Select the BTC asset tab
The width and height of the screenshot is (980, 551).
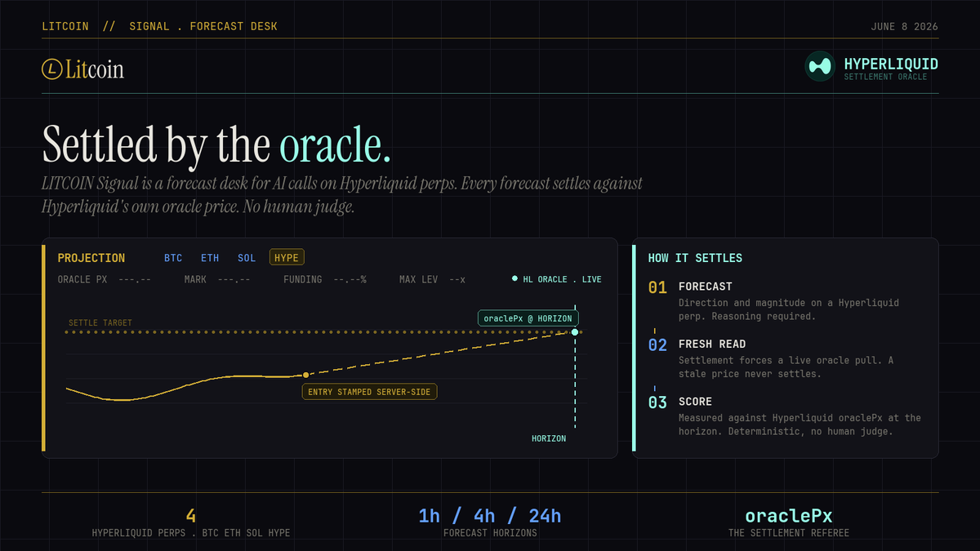point(173,258)
